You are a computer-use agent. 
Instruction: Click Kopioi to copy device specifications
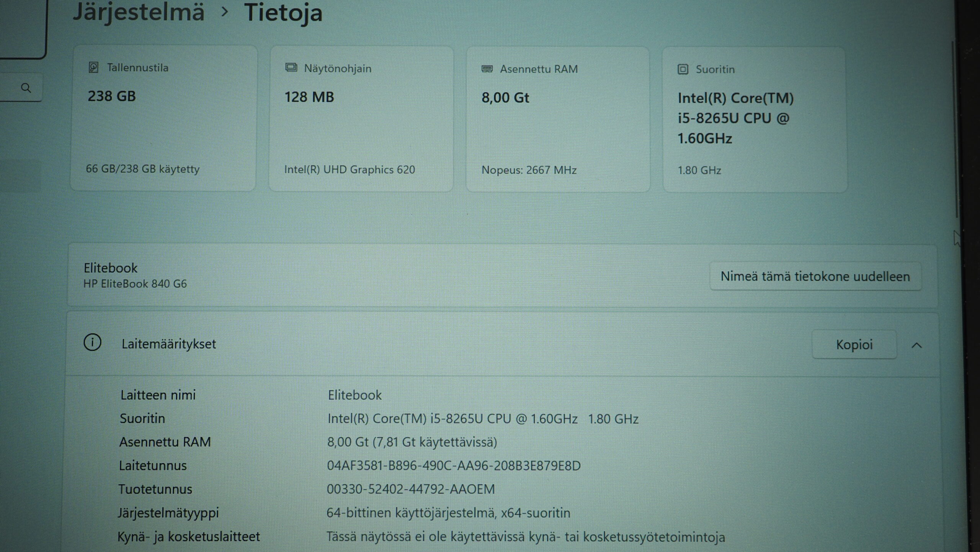click(854, 345)
